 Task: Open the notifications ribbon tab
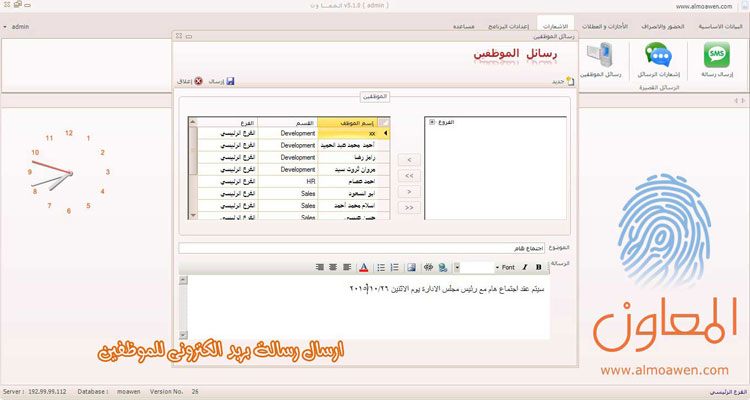(555, 26)
